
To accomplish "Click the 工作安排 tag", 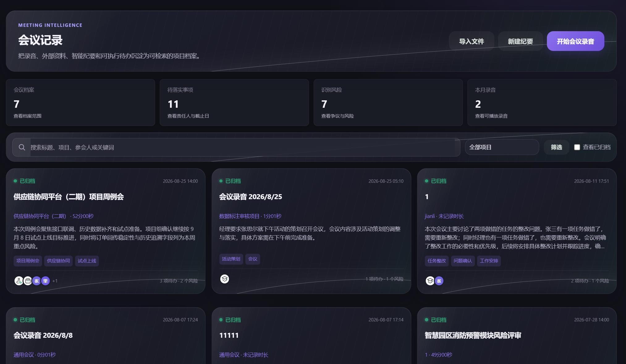I will point(489,261).
